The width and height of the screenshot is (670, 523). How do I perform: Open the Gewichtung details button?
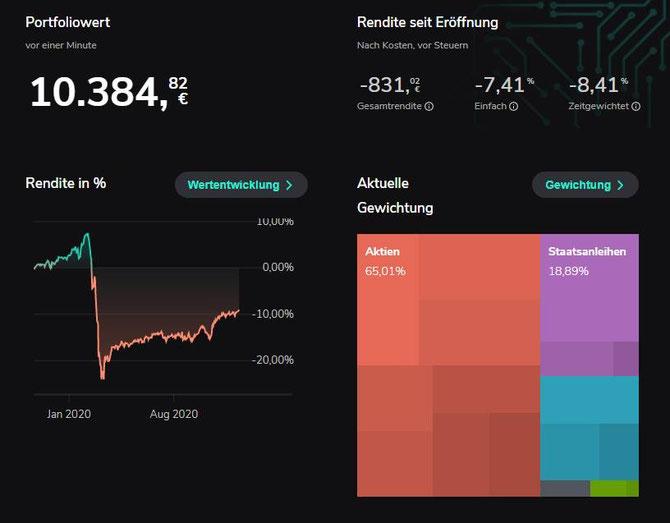point(585,185)
